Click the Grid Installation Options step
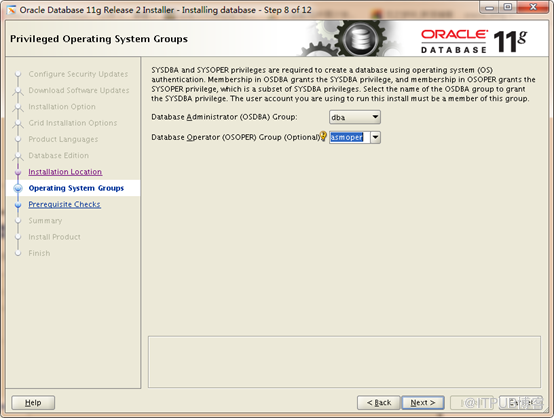554x418 pixels. [72, 123]
